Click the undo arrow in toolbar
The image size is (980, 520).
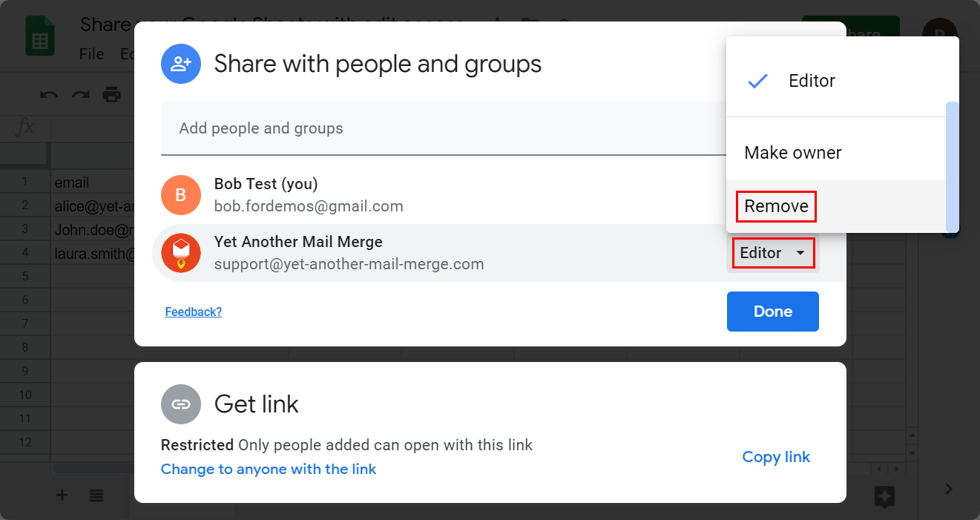49,95
